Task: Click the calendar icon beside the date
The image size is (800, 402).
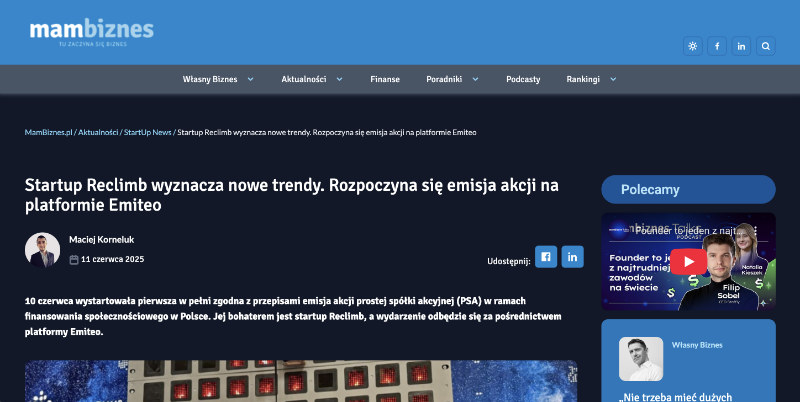Action: click(x=74, y=260)
